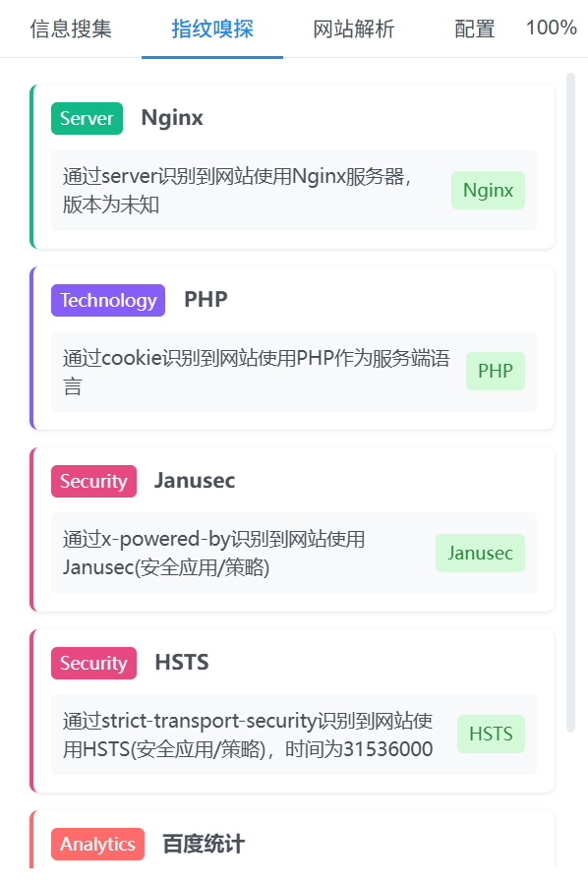
Task: Switch to the 信息搜集 tab
Action: [x=71, y=29]
